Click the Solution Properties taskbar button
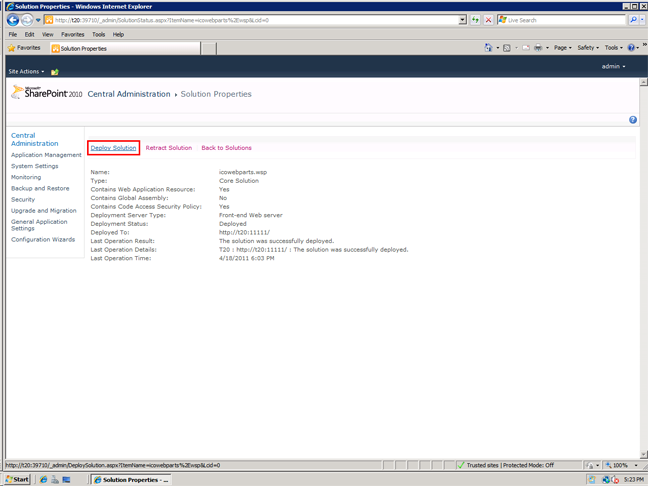 tap(131, 480)
